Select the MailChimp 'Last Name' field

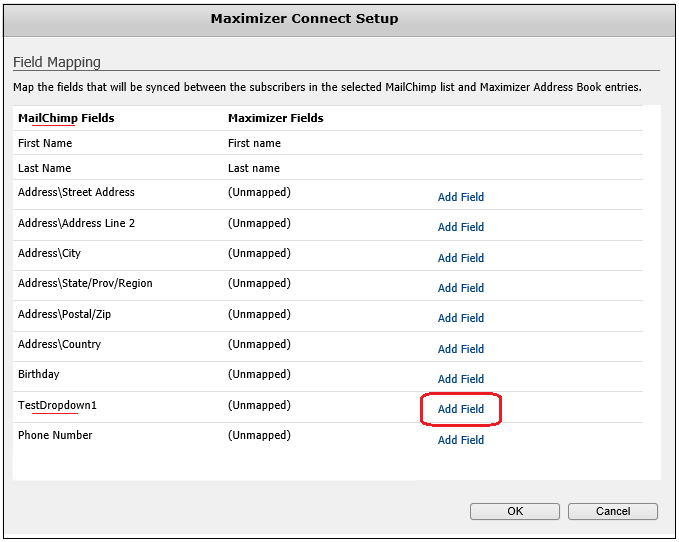pyautogui.click(x=45, y=168)
